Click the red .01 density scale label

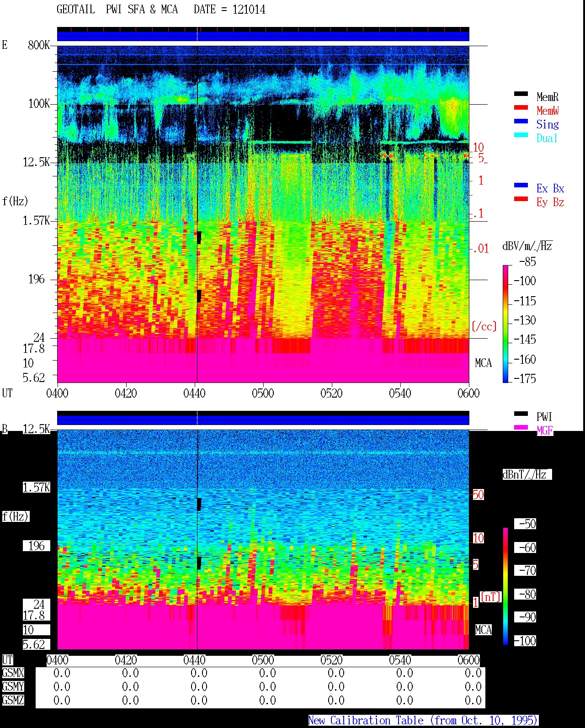[x=480, y=249]
